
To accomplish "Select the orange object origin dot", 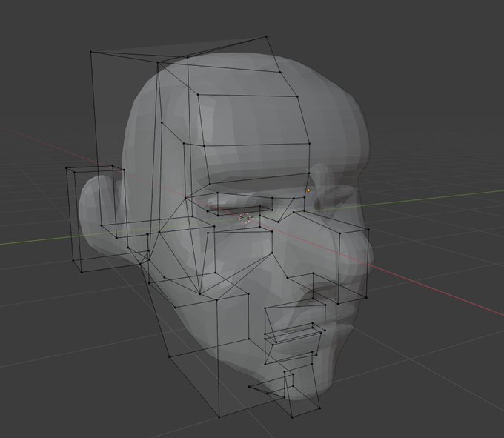I will (308, 190).
